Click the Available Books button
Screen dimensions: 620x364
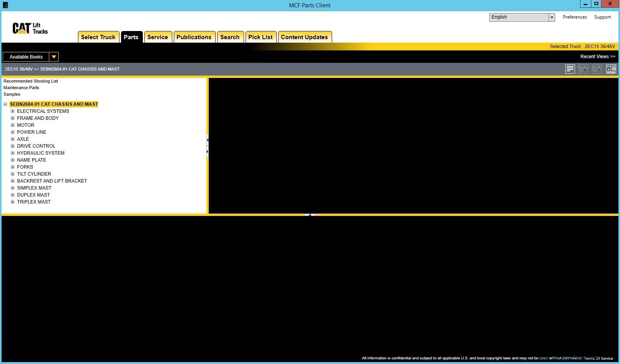(x=26, y=57)
